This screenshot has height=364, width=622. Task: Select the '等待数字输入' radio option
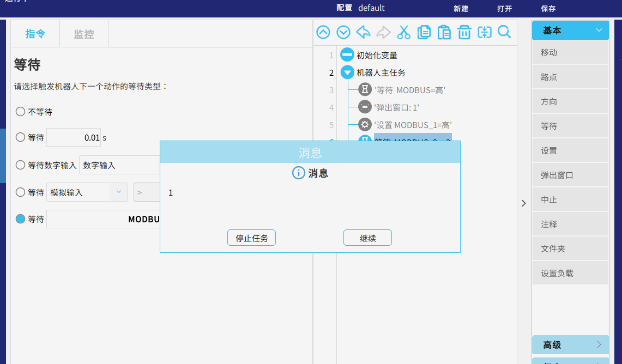(x=21, y=165)
